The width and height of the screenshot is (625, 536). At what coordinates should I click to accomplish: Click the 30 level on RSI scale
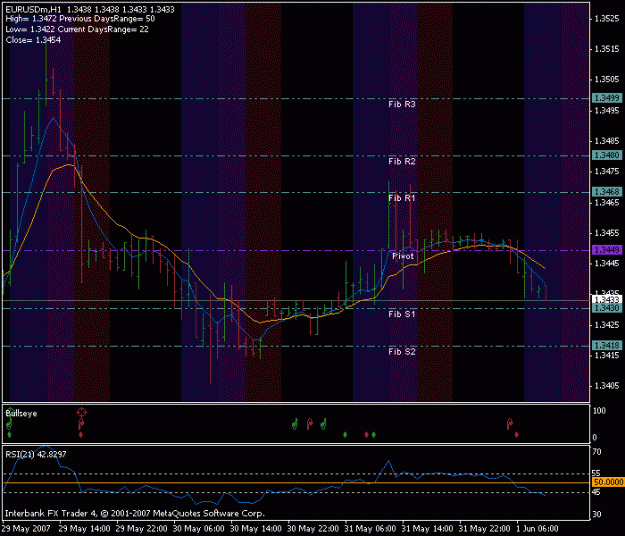click(x=597, y=514)
